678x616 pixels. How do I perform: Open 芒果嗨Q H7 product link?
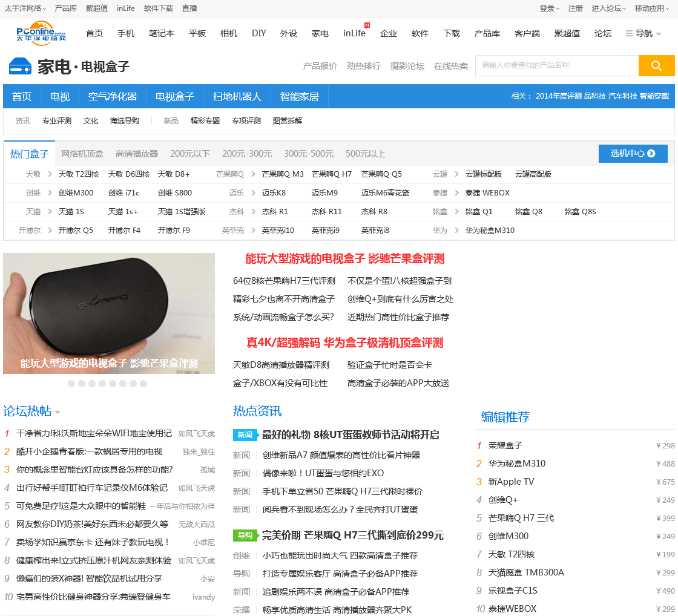[x=331, y=174]
